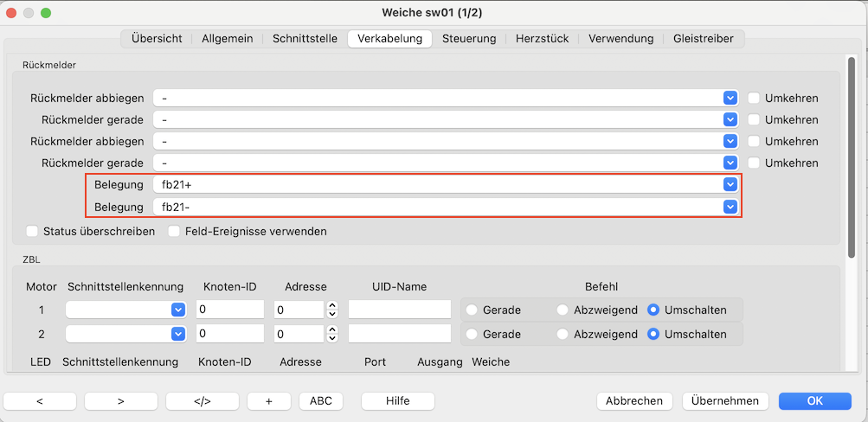Toggle Status überschreiben checkbox
Viewport: 868px width, 422px height.
pyautogui.click(x=33, y=231)
